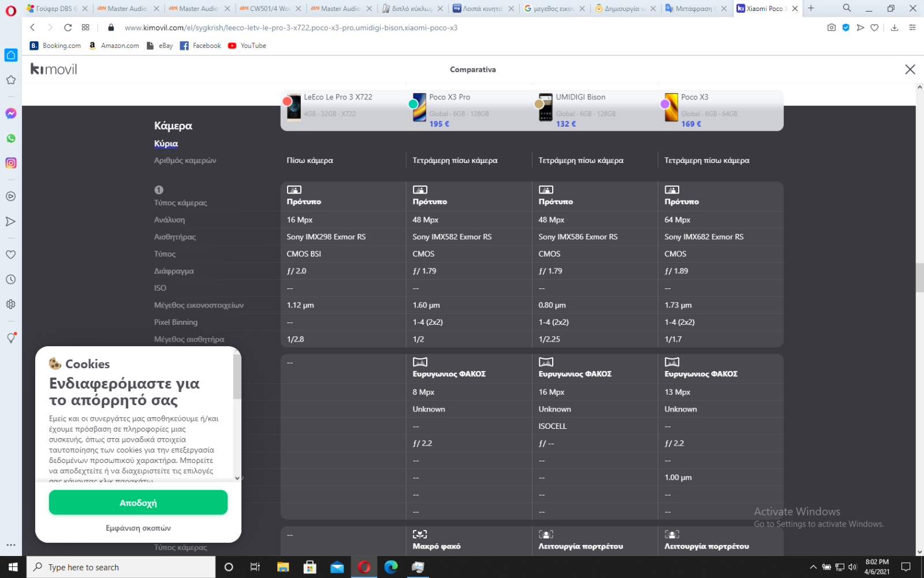Open Opera menu logo button
Image resolution: width=924 pixels, height=578 pixels.
[10, 10]
